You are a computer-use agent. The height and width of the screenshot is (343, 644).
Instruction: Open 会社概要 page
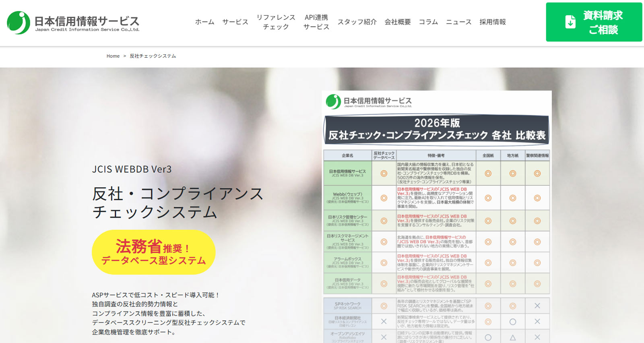(398, 22)
